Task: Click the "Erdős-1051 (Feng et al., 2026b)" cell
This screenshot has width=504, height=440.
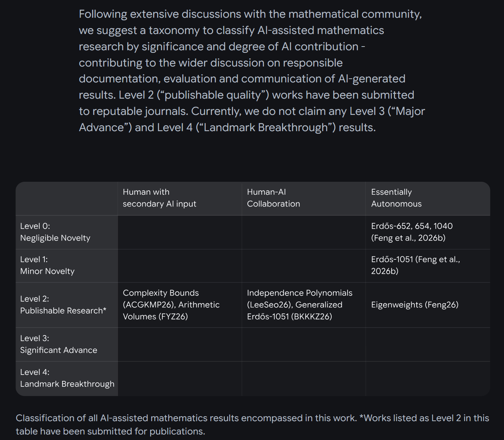Action: tap(415, 265)
